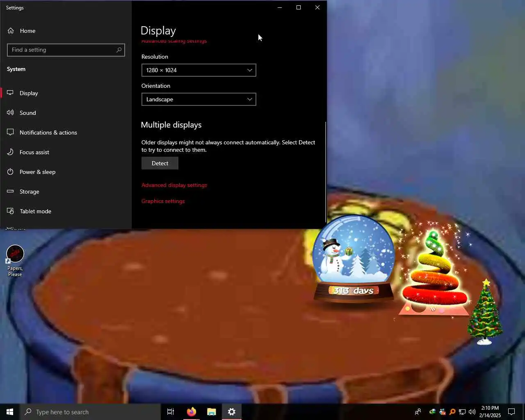Image resolution: width=525 pixels, height=420 pixels.
Task: Select Tablet mode in sidebar
Action: tap(35, 211)
